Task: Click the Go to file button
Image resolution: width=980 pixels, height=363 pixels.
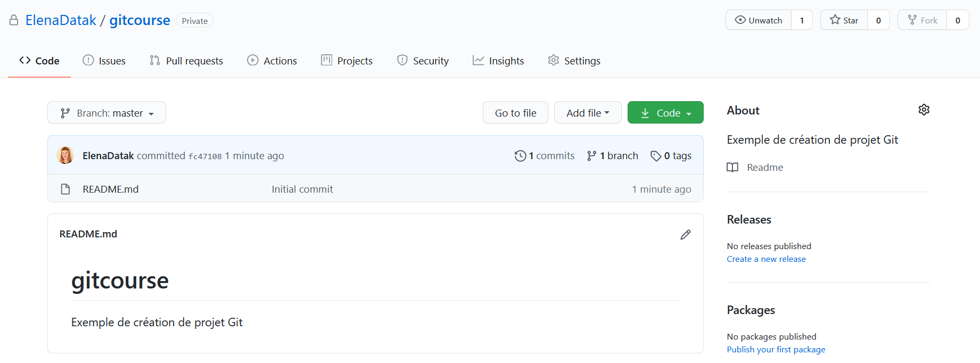Action: coord(515,113)
